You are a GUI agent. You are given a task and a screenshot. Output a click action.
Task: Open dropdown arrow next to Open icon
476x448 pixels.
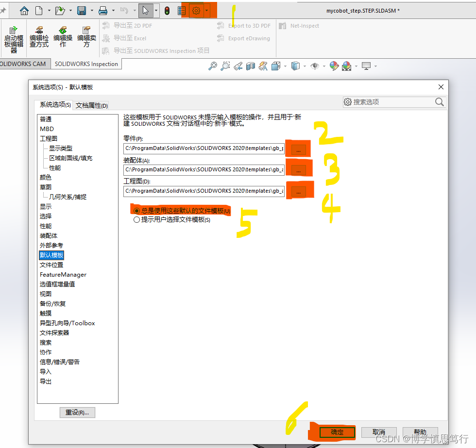point(70,11)
